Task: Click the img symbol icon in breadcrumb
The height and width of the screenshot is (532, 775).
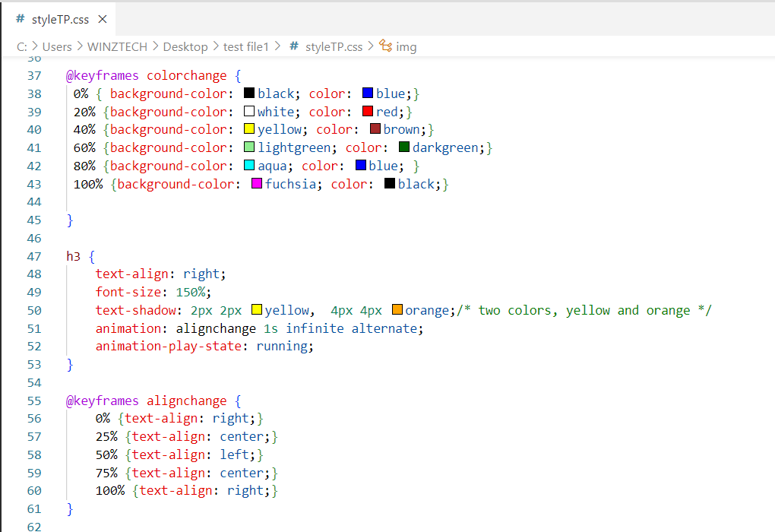Action: coord(385,46)
